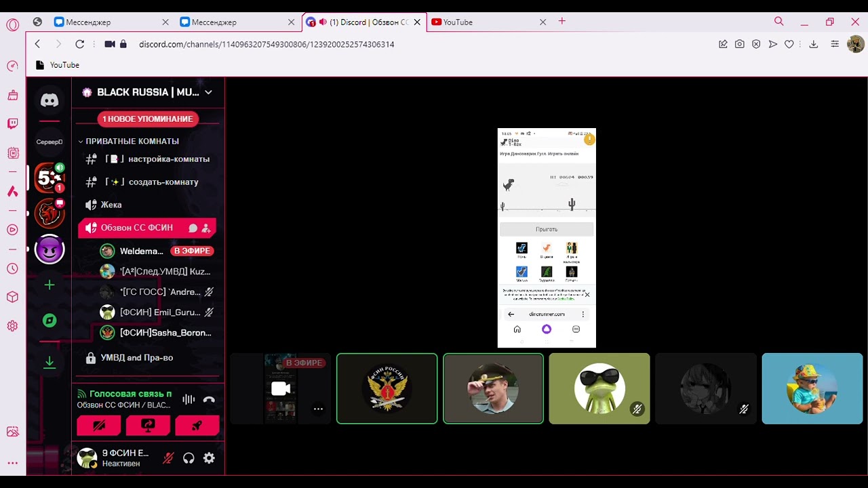
Task: Open the Opera menu logo
Action: [12, 25]
